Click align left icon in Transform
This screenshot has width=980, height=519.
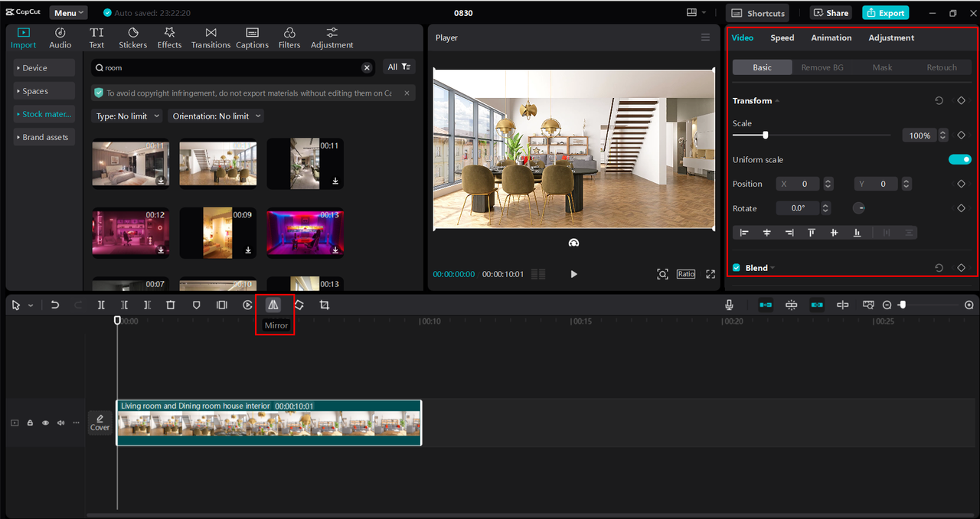point(744,233)
